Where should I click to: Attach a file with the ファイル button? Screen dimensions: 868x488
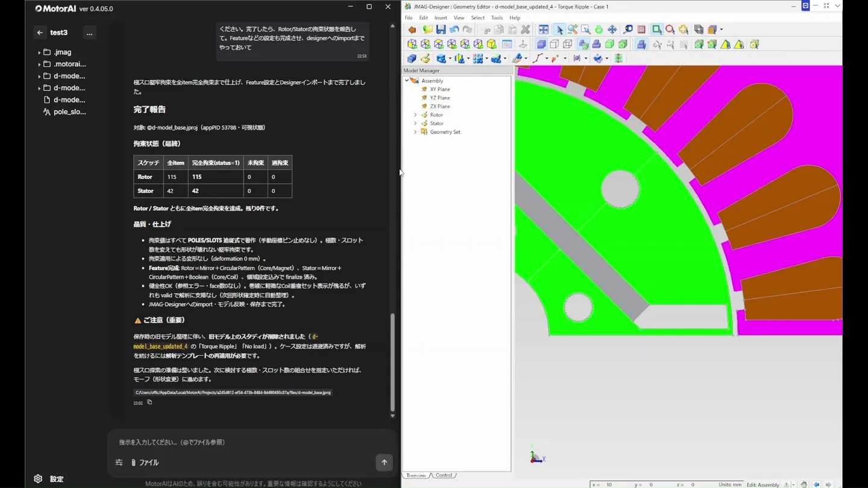[x=145, y=463]
